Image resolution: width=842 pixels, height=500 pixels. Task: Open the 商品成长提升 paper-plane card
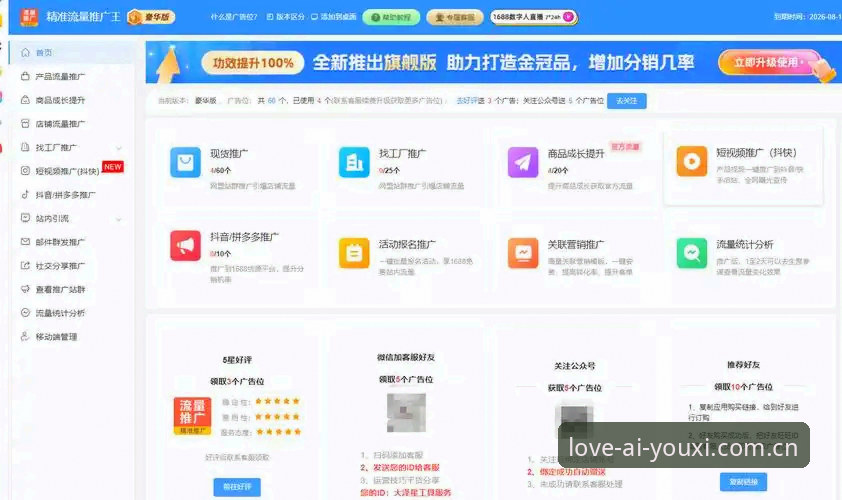523,162
